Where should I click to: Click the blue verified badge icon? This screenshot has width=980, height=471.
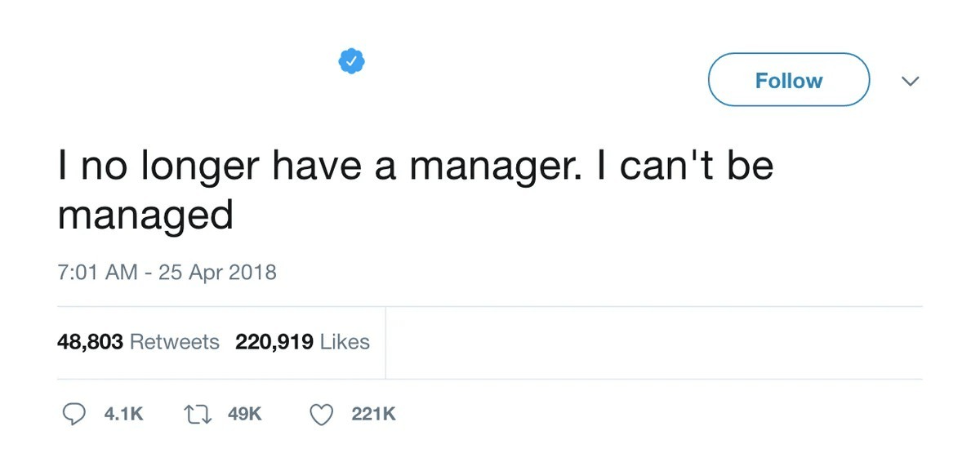coord(351,61)
